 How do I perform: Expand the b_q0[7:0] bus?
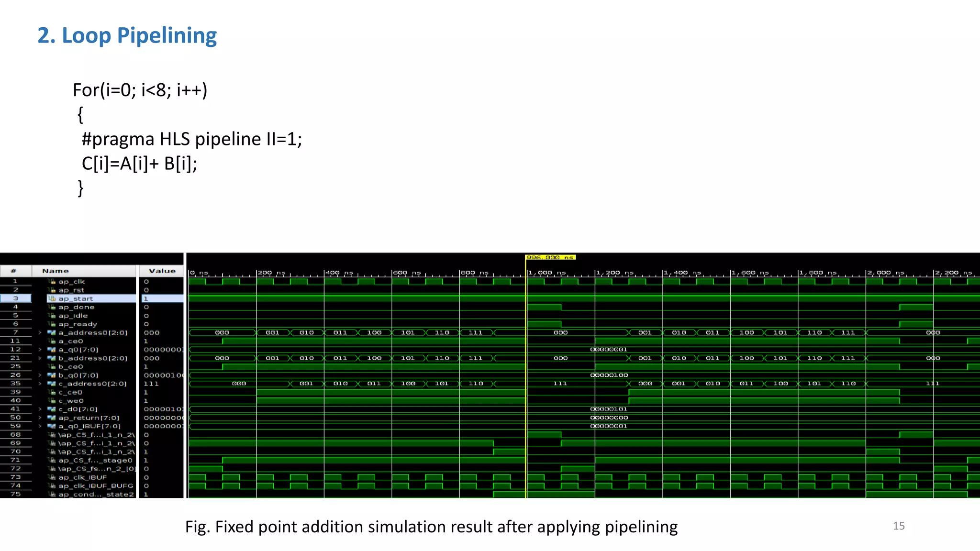tap(40, 375)
